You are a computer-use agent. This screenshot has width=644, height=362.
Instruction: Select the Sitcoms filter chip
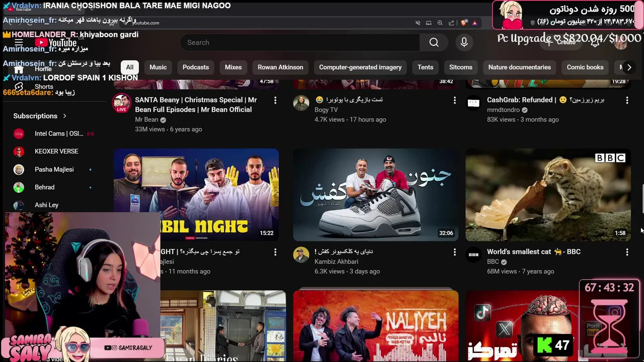[x=461, y=67]
